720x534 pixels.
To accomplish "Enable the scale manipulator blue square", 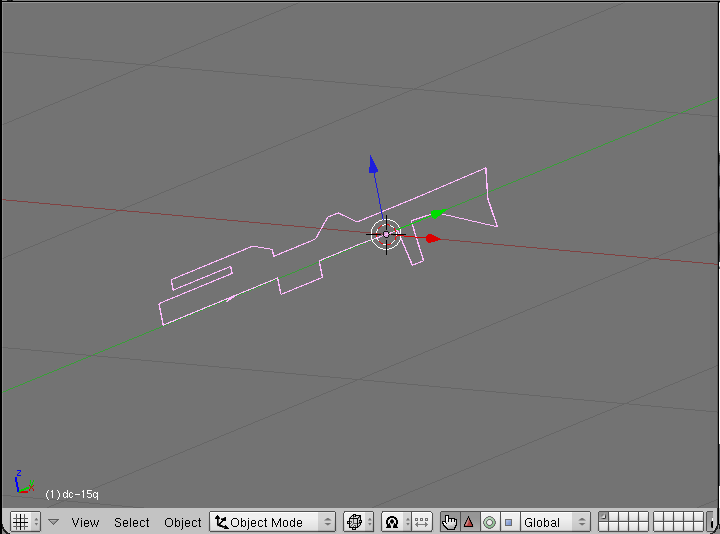I will coord(509,522).
